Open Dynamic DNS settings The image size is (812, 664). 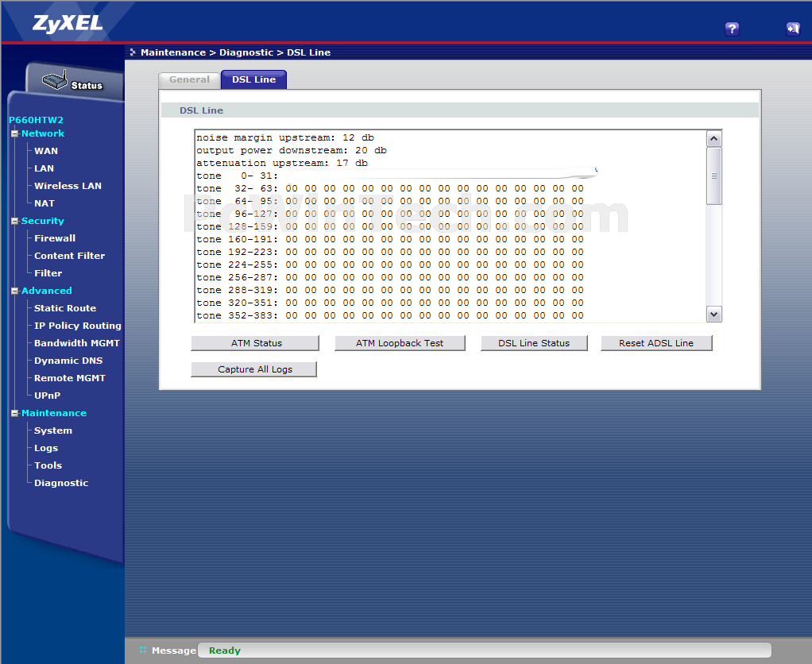(68, 361)
